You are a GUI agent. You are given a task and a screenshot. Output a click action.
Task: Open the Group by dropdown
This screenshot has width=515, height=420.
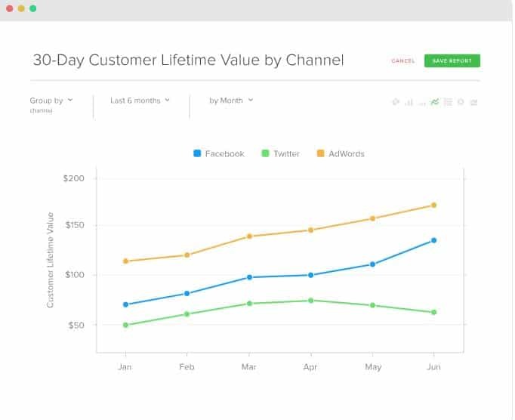click(51, 100)
